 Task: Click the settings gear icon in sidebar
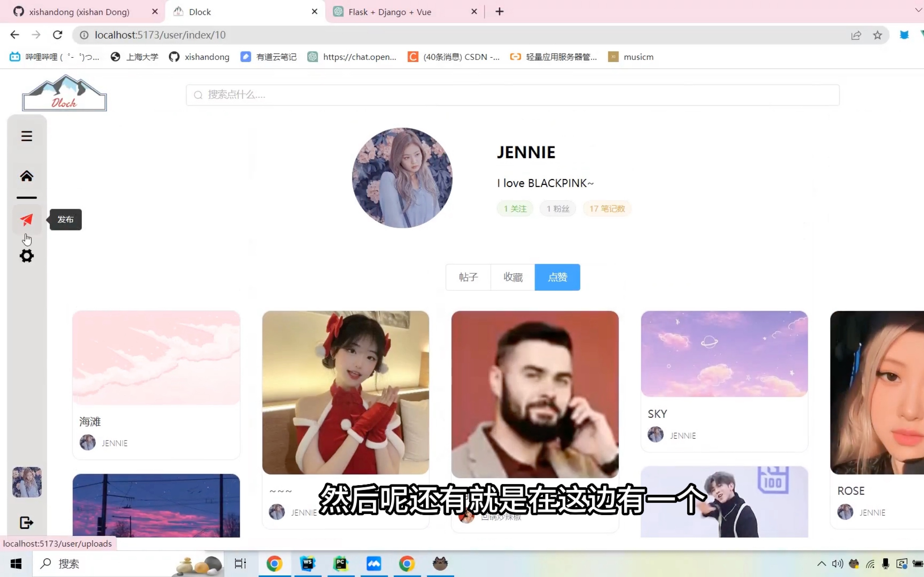[27, 256]
